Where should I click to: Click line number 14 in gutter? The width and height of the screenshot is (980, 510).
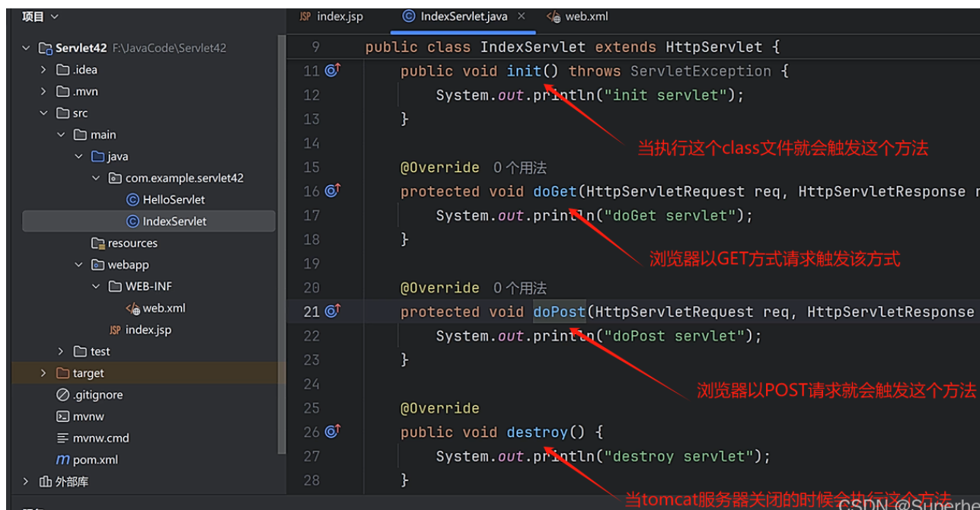(311, 143)
